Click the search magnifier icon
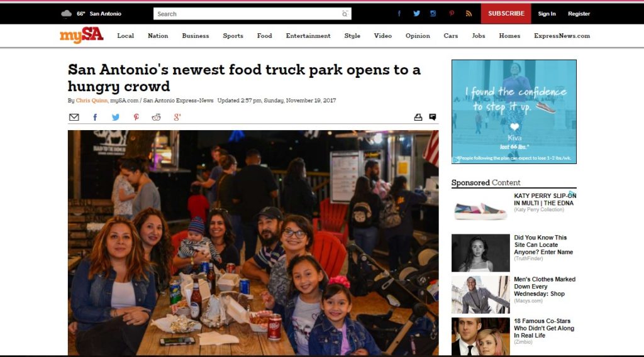Image resolution: width=644 pixels, height=357 pixels. [345, 14]
